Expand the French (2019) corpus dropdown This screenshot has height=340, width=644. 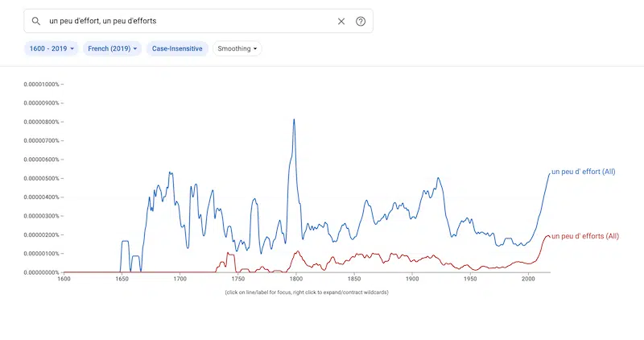click(113, 49)
